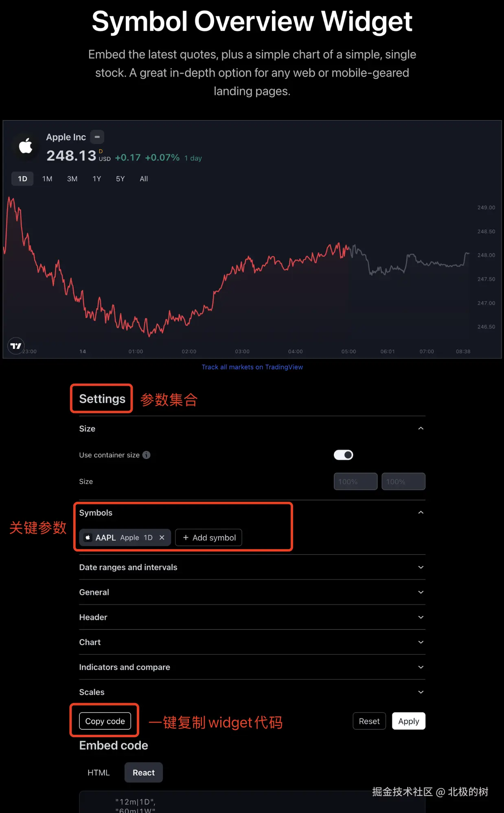Open Track all markets on TradingView link

click(252, 367)
